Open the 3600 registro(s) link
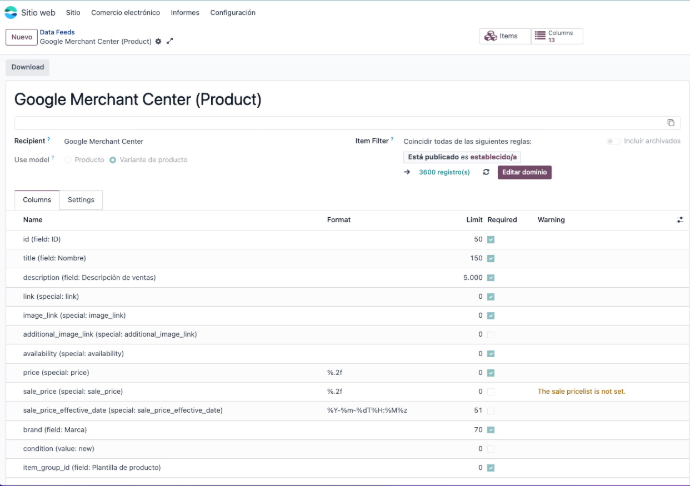The height and width of the screenshot is (486, 690). tap(443, 172)
